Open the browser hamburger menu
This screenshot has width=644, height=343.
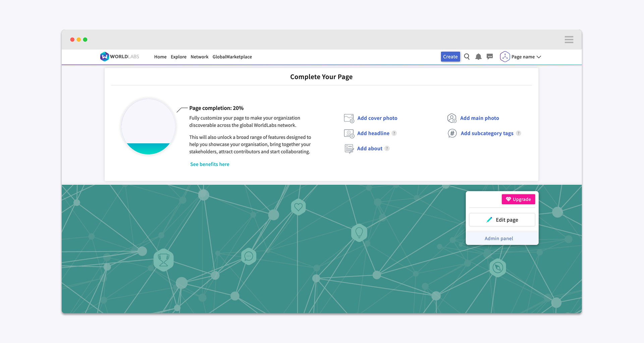(569, 40)
